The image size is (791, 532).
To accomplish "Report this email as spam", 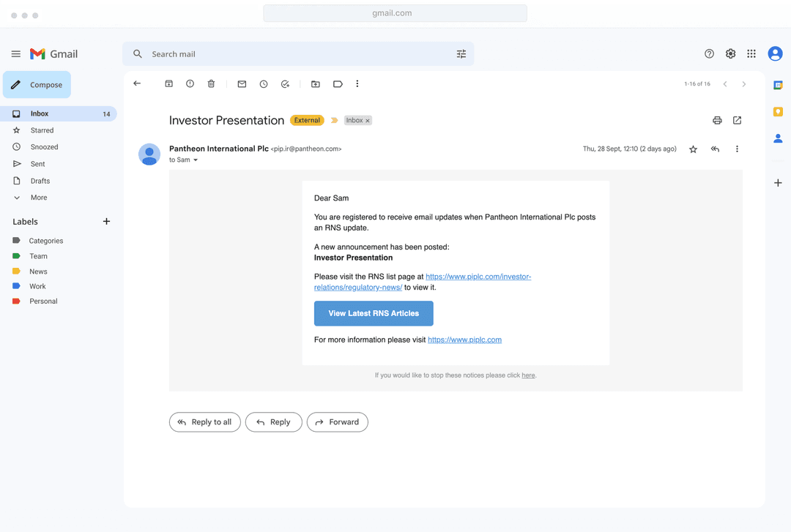I will (190, 84).
